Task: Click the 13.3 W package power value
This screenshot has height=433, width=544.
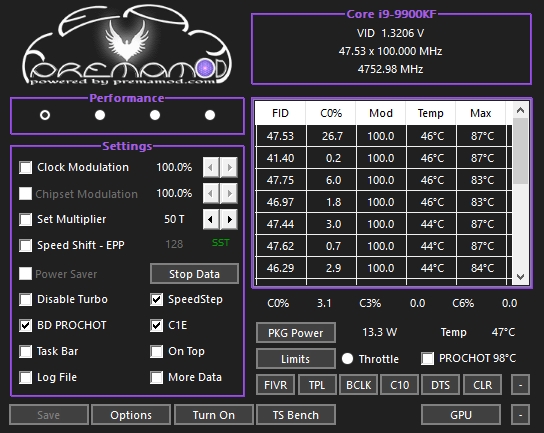Action: [x=380, y=332]
